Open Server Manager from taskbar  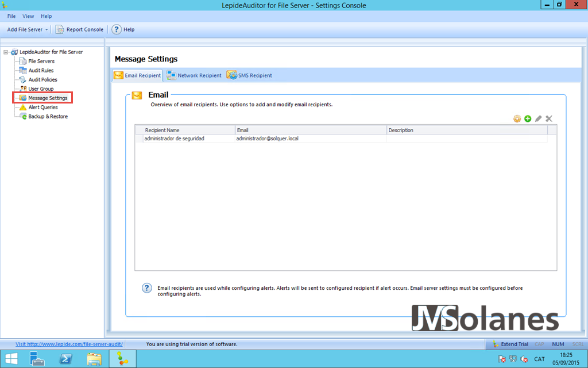pyautogui.click(x=37, y=359)
